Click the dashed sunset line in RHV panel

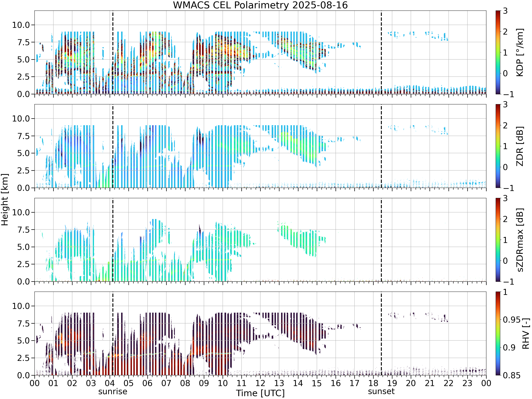coord(381,334)
